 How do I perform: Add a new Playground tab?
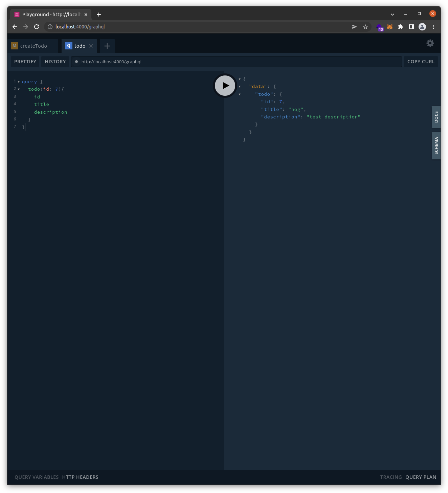click(x=107, y=46)
